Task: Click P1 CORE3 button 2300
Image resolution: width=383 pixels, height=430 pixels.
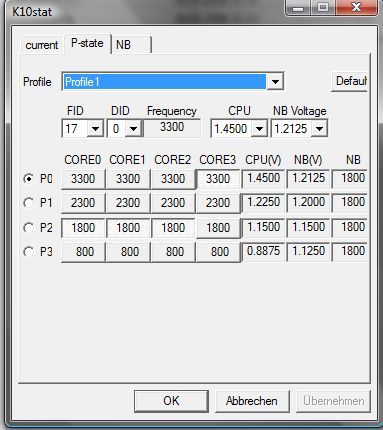Action: pos(218,203)
